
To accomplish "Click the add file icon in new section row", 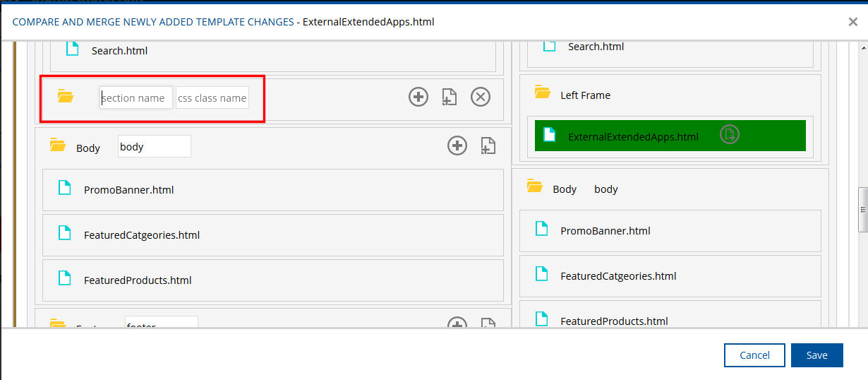I will tap(449, 97).
